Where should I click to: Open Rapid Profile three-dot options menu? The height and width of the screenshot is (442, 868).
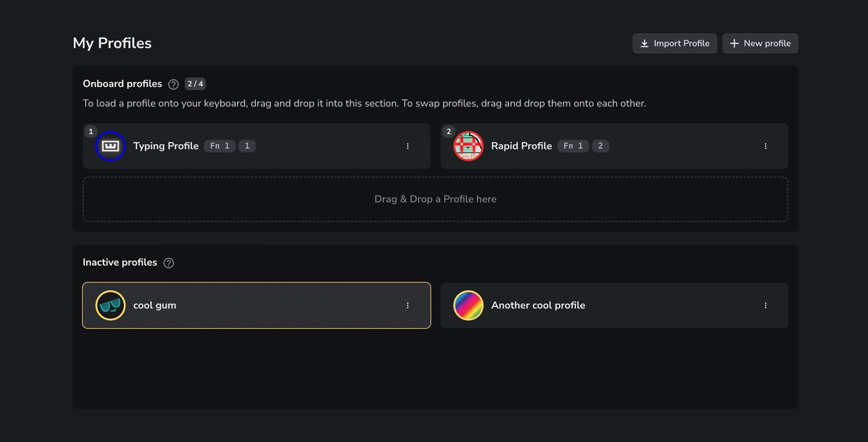[x=765, y=146]
